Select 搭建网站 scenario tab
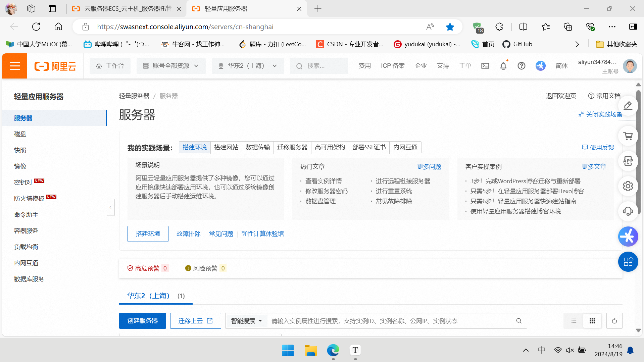644x362 pixels. (227, 147)
